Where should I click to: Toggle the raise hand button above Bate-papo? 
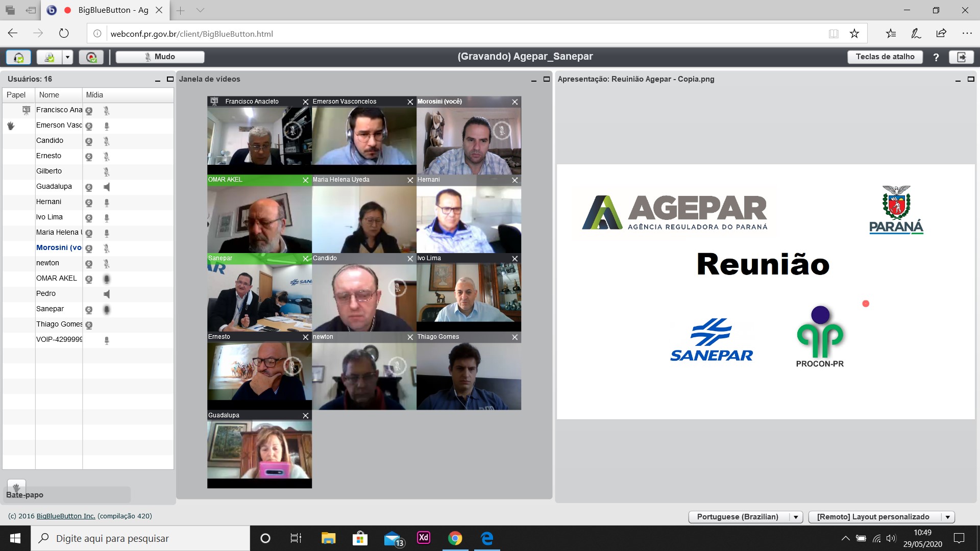pyautogui.click(x=16, y=486)
